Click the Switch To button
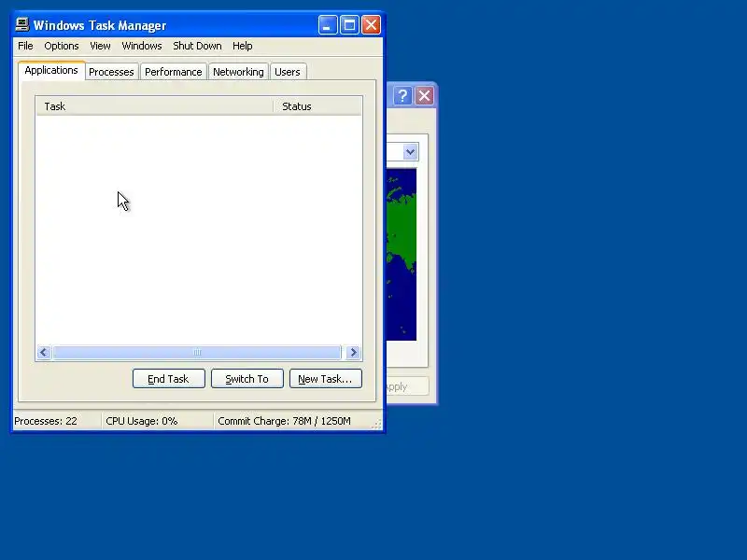 [247, 379]
